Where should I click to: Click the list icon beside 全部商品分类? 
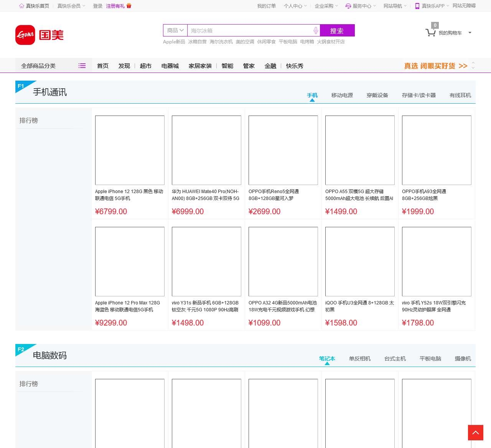(82, 66)
